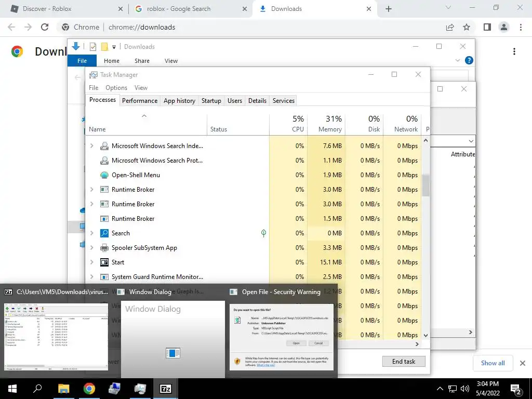Open Explorer quick access toolbar dropdown
Viewport: 532px width, 399px height.
[x=114, y=47]
